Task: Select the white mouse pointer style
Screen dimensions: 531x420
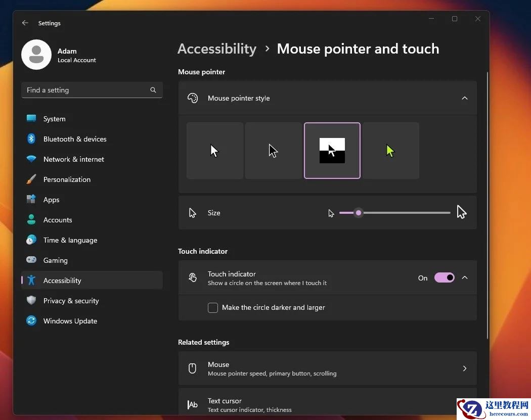Action: click(215, 151)
